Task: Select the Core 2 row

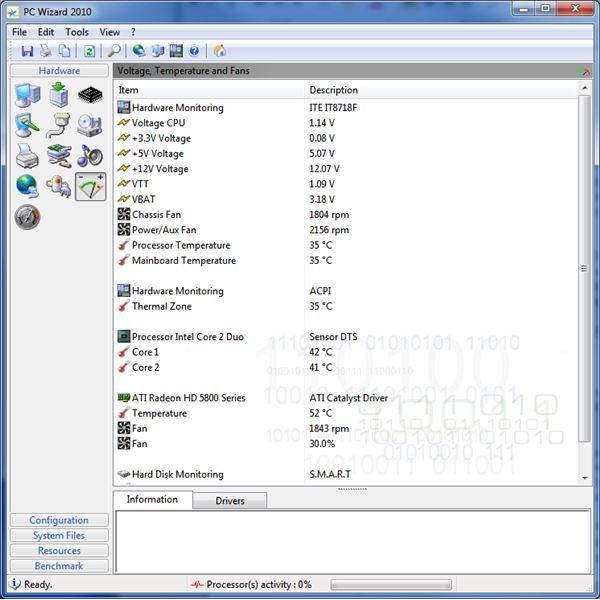Action: [346, 367]
